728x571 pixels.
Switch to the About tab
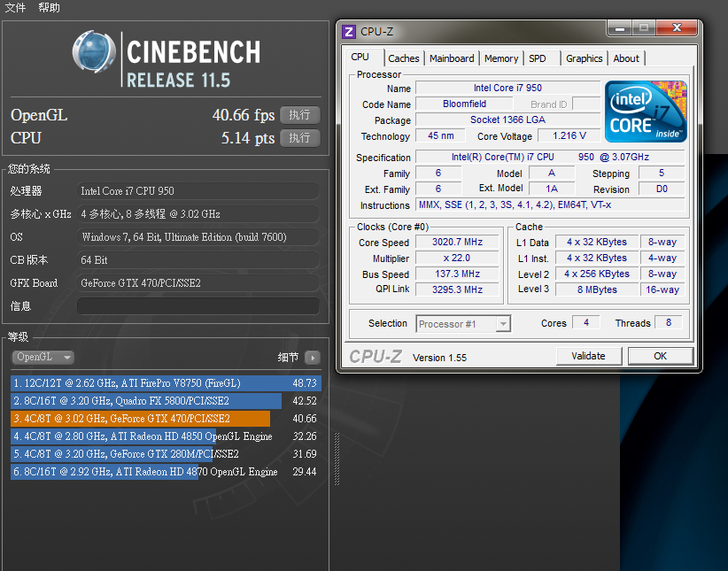[x=626, y=58]
